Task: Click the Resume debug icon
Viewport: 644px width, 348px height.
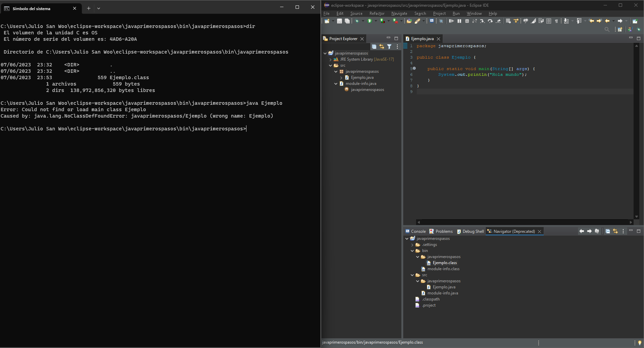Action: click(451, 21)
